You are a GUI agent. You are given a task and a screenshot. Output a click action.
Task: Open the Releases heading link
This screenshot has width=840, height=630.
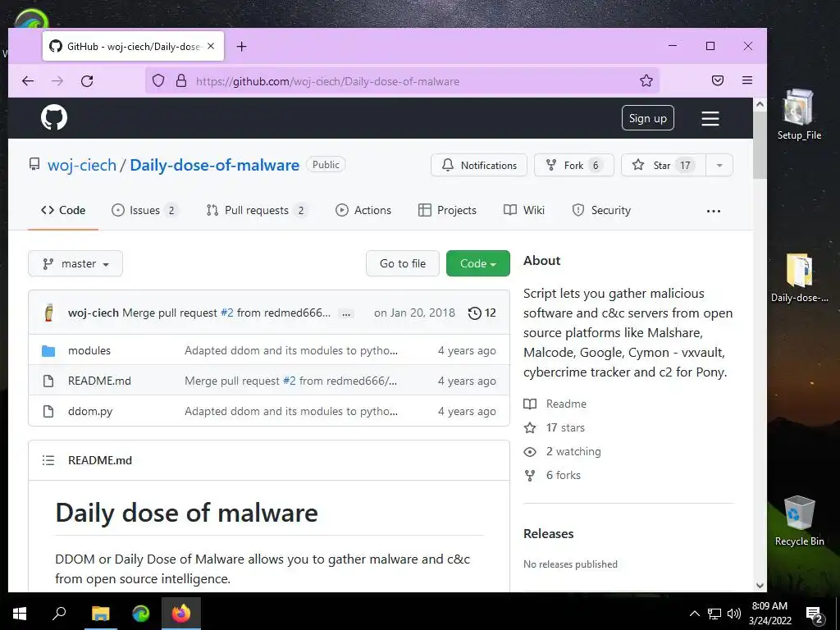[548, 533]
